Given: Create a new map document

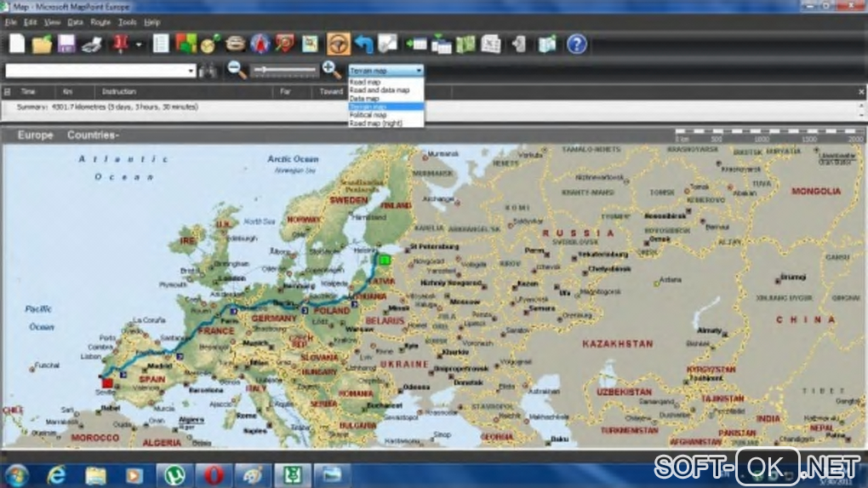Looking at the screenshot, I should 17,43.
